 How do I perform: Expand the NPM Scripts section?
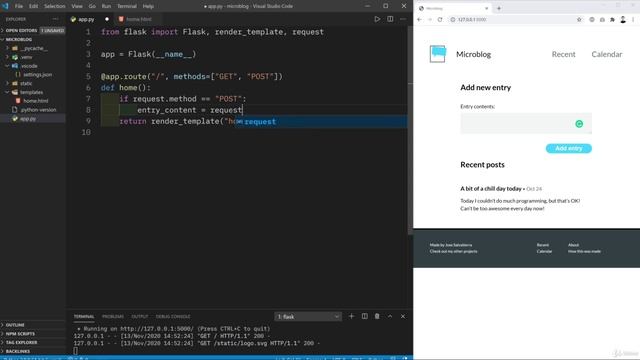[20, 334]
